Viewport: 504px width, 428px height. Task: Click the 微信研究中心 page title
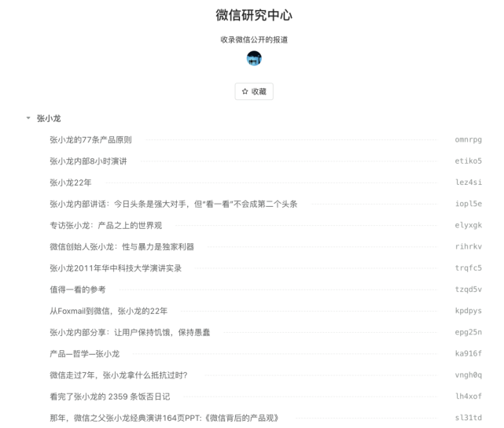[x=254, y=15]
